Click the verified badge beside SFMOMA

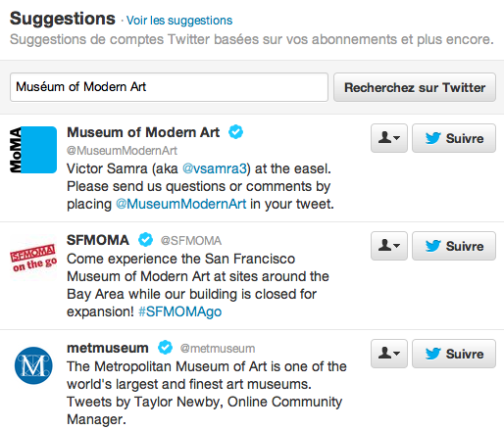(x=145, y=240)
